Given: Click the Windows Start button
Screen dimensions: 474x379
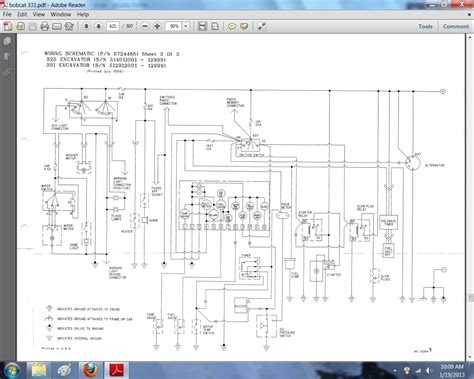Looking at the screenshot, I should point(12,370).
